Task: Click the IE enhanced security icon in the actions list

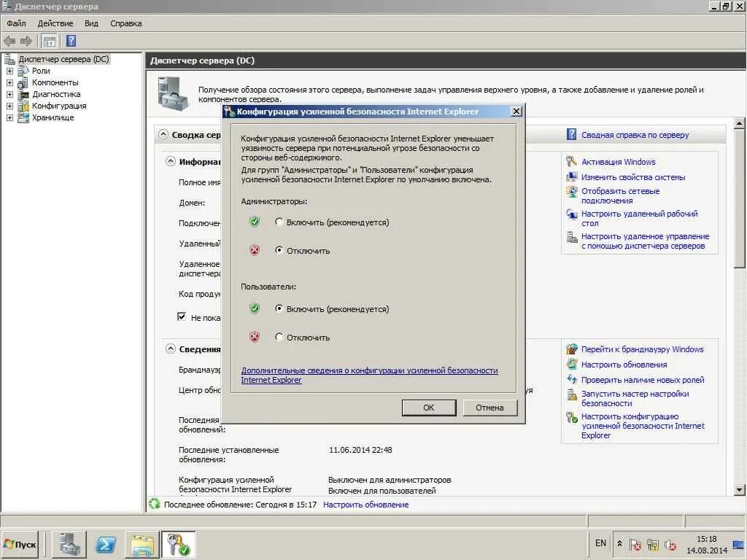Action: click(x=571, y=417)
